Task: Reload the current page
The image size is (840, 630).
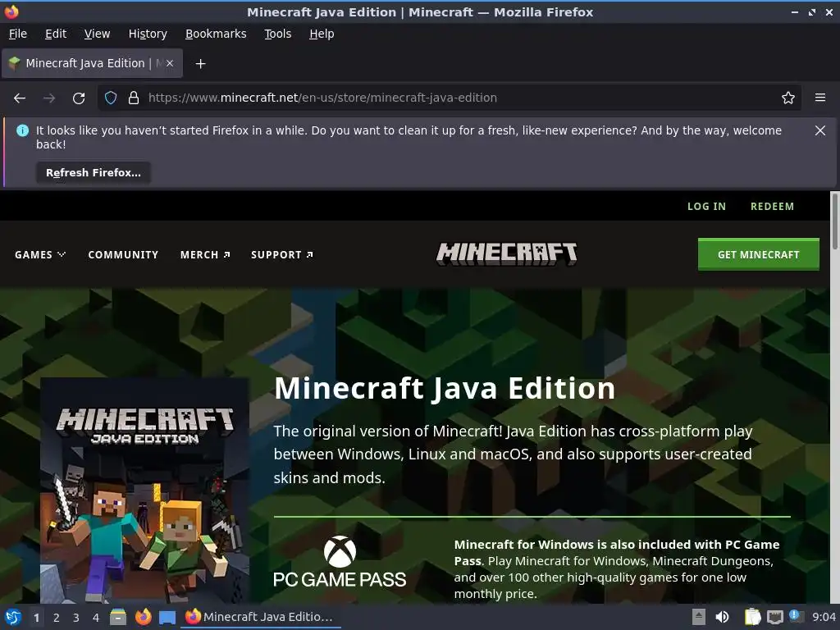Action: pos(79,98)
